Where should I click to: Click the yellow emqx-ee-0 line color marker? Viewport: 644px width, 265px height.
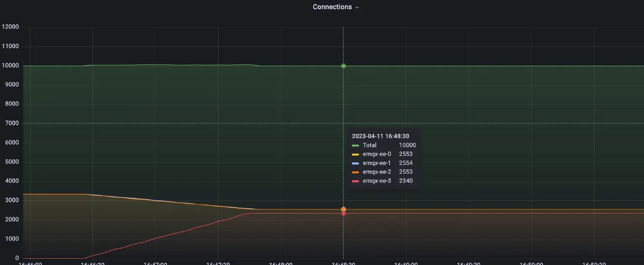tap(356, 154)
